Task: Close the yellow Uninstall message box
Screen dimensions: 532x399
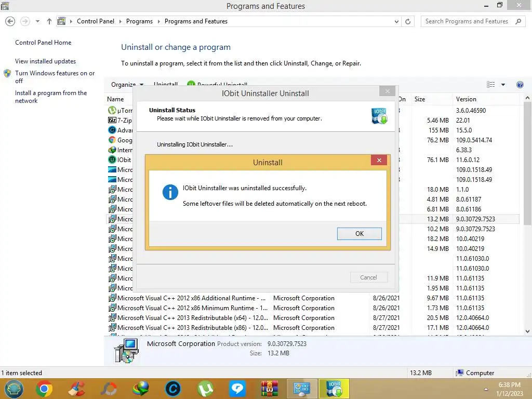Action: click(379, 160)
